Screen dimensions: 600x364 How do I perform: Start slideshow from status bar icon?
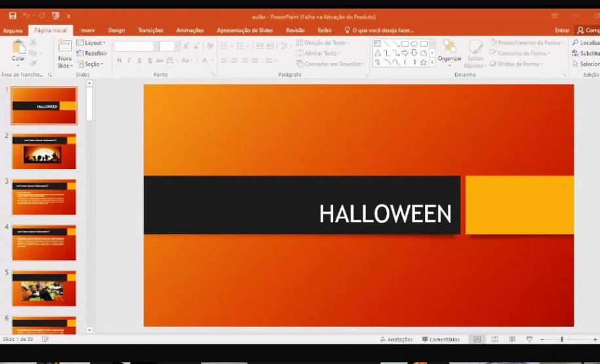coord(529,339)
